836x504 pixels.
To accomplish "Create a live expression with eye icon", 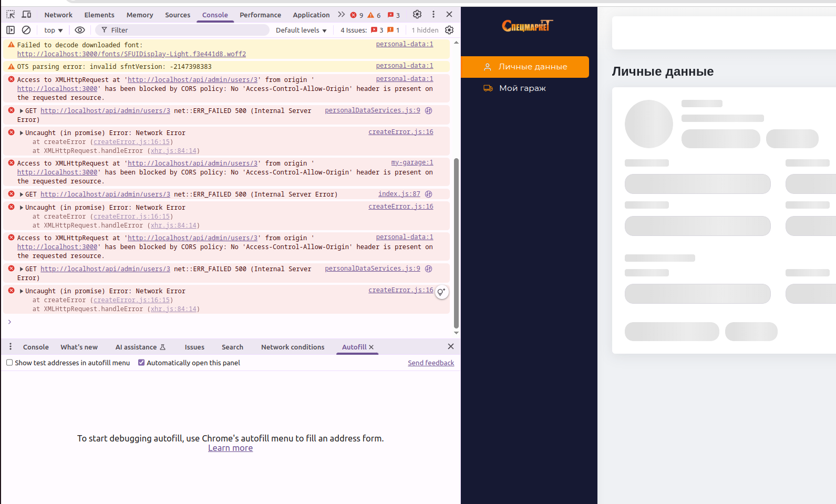I will pos(80,30).
